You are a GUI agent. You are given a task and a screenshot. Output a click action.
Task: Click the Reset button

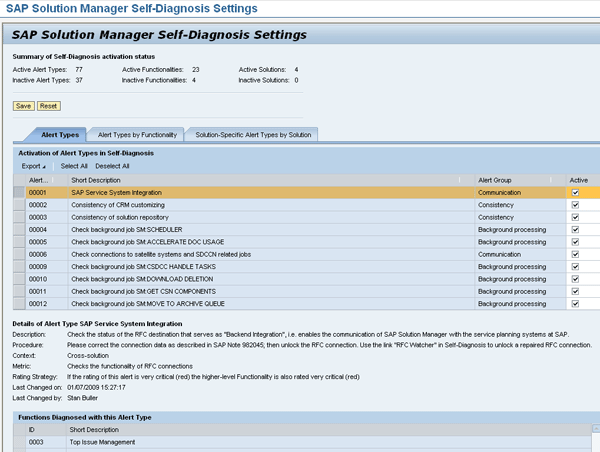(x=48, y=105)
